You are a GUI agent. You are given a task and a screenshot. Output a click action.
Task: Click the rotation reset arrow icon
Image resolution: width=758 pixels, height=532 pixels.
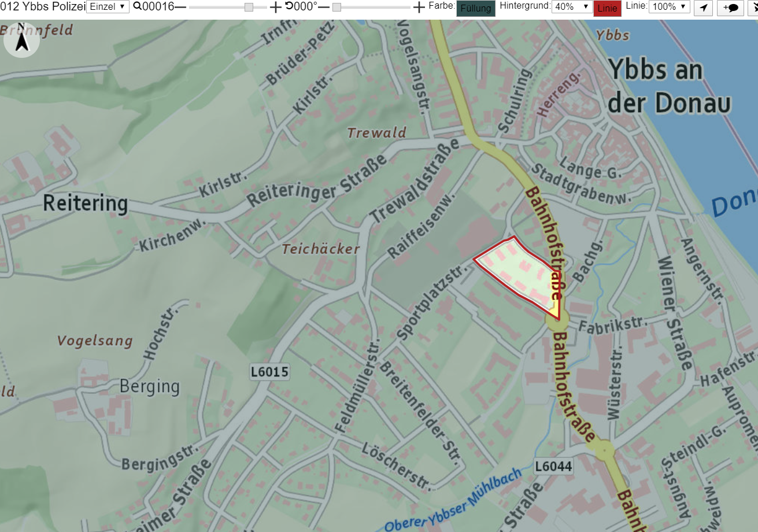pos(289,6)
